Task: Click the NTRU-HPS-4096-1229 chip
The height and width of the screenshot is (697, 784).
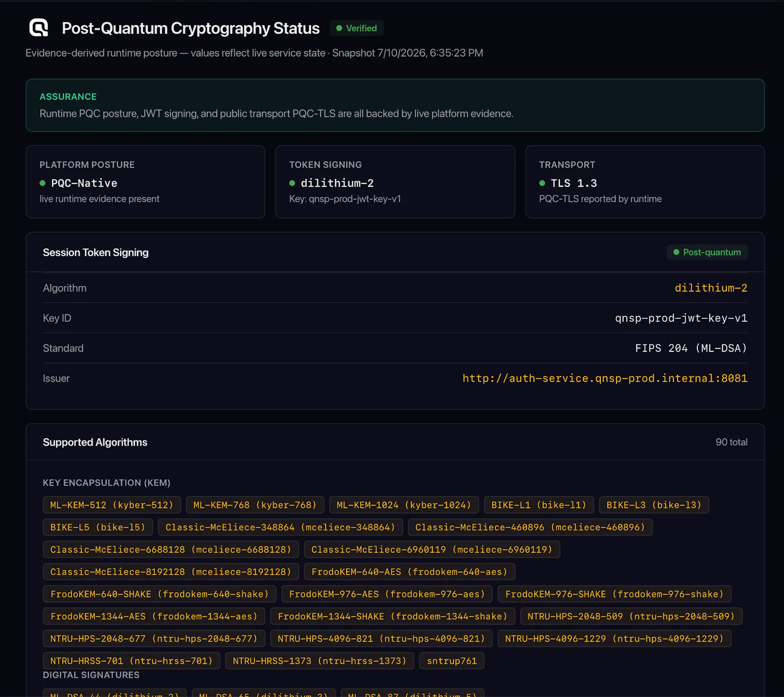Action: (x=614, y=639)
